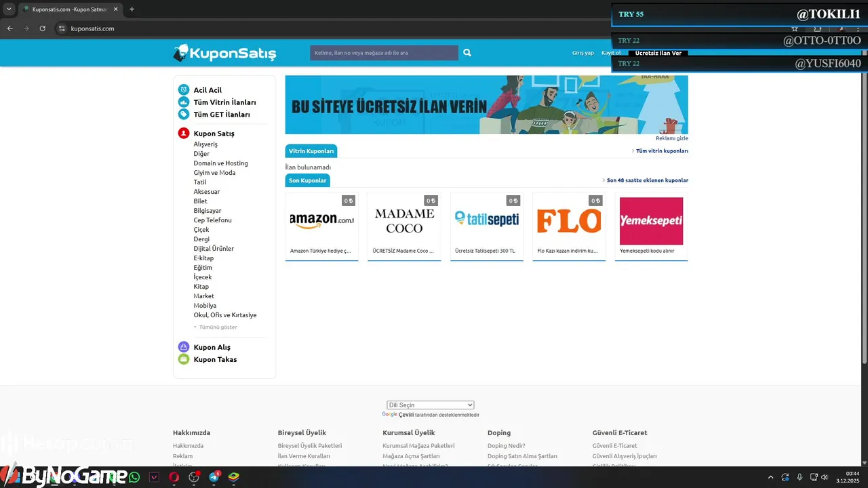Click Tüm vitrin kuponları link
Screen dimensions: 868x488
(662, 151)
